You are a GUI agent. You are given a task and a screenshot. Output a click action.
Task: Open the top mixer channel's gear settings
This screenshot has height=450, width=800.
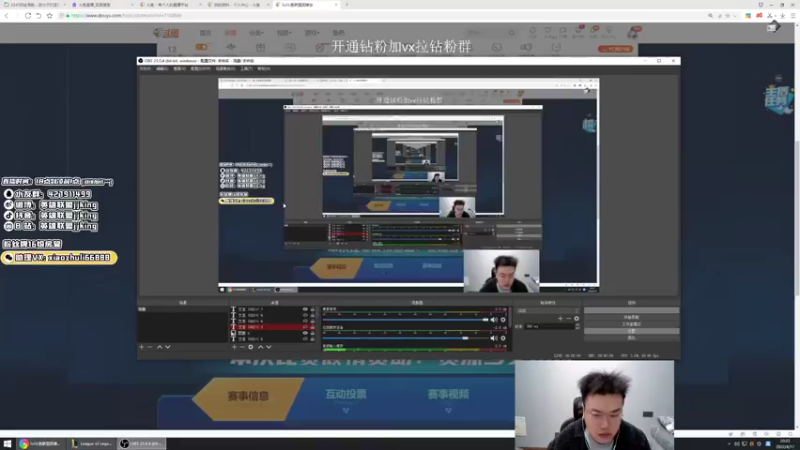tap(503, 320)
